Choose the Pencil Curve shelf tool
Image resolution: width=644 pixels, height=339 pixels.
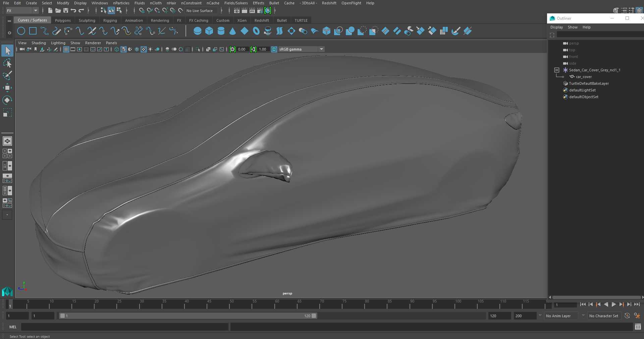click(56, 31)
